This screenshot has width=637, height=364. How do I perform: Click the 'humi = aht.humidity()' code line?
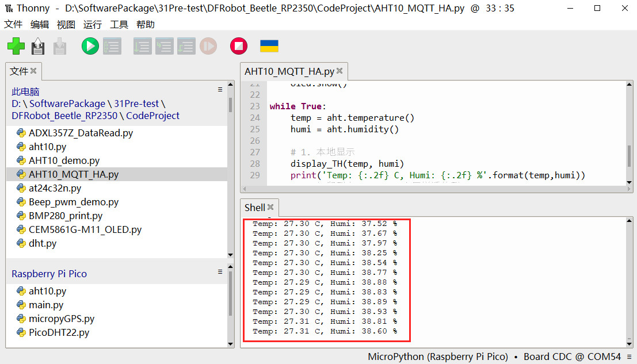345,129
